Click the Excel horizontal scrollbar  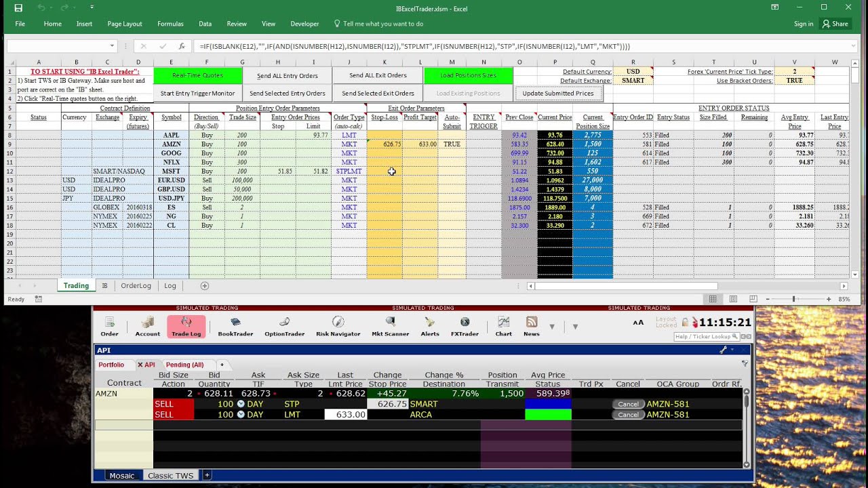pos(626,286)
